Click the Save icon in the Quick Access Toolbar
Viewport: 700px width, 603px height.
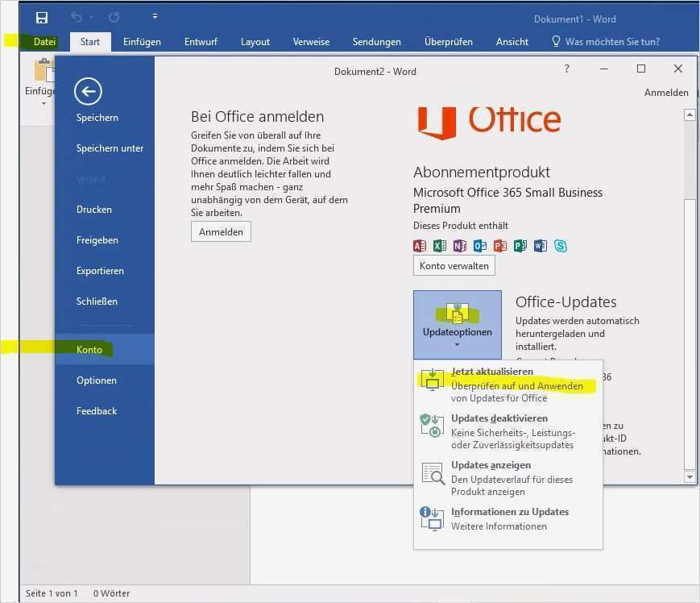click(41, 17)
